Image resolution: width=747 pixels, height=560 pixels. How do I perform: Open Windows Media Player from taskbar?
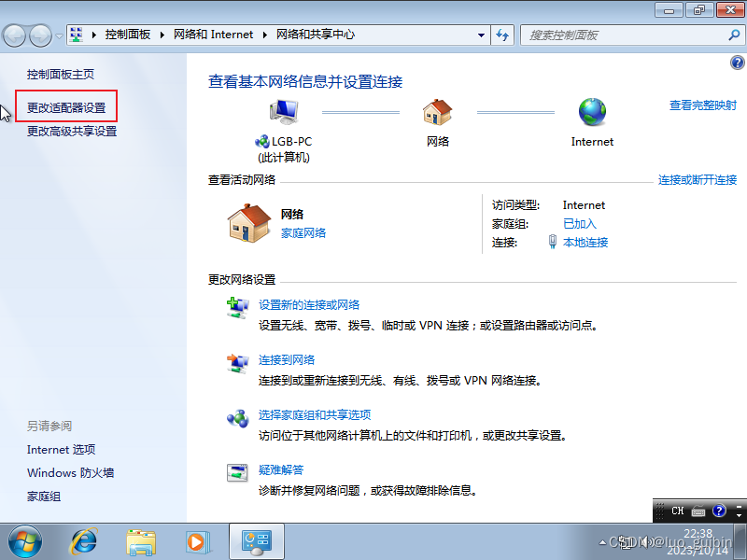point(197,542)
